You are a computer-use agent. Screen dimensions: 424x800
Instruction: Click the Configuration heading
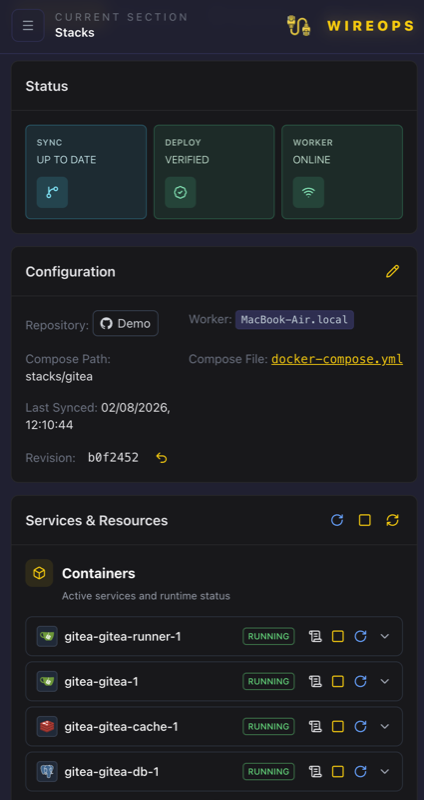point(70,271)
